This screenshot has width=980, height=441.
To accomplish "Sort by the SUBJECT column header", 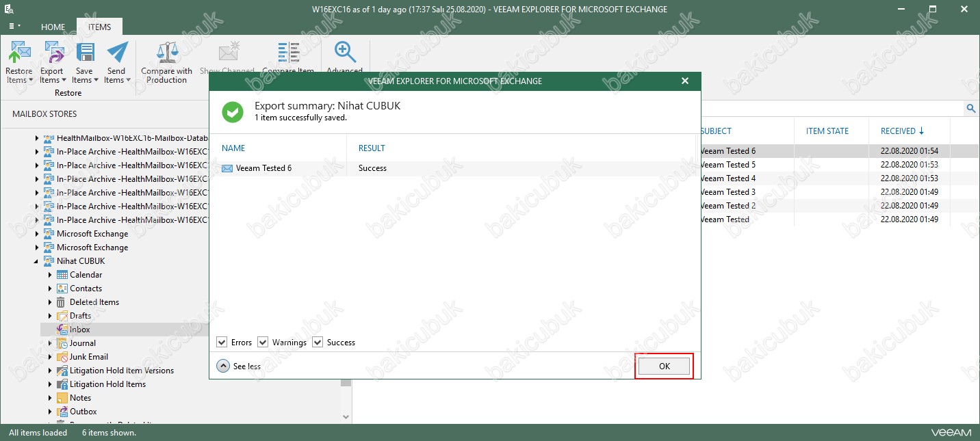I will coord(716,131).
